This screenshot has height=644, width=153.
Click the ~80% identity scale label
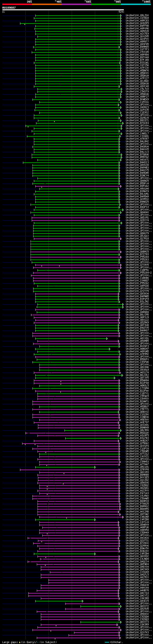[x=117, y=1]
